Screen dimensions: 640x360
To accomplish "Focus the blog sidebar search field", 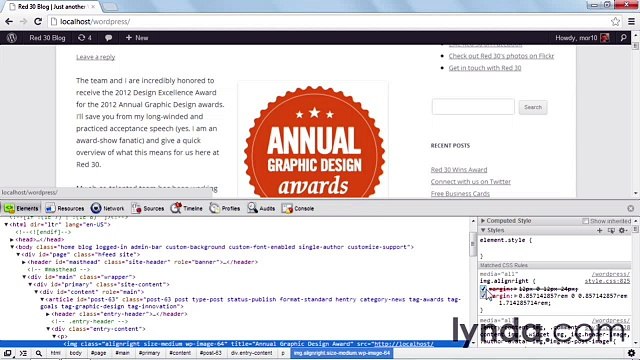I will (473, 107).
